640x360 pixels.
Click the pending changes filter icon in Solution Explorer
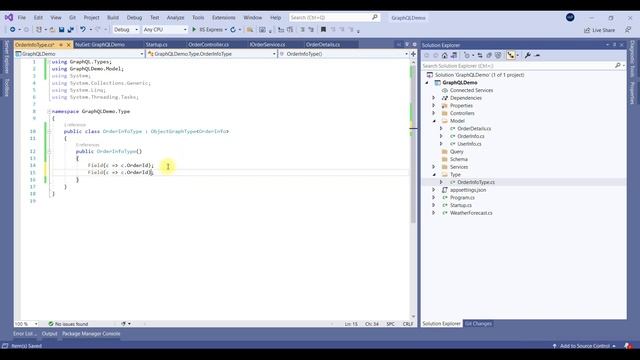click(467, 56)
